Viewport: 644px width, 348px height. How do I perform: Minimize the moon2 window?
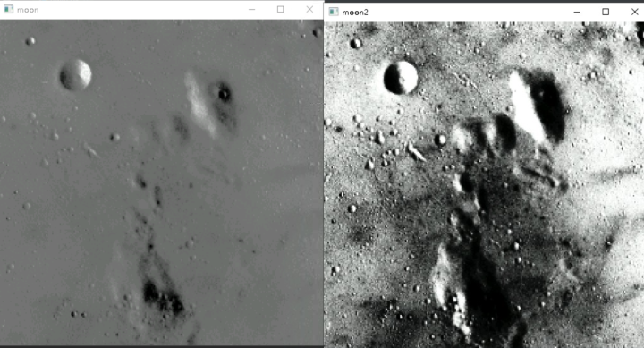[577, 12]
